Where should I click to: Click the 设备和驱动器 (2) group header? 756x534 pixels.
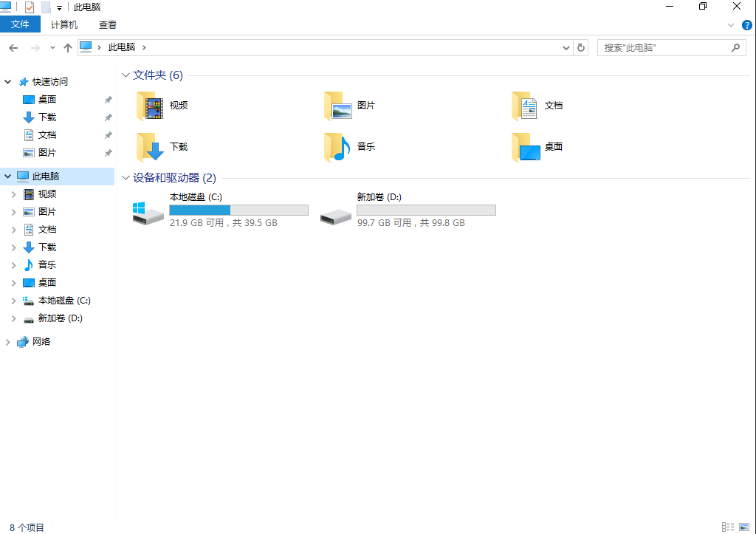[174, 178]
